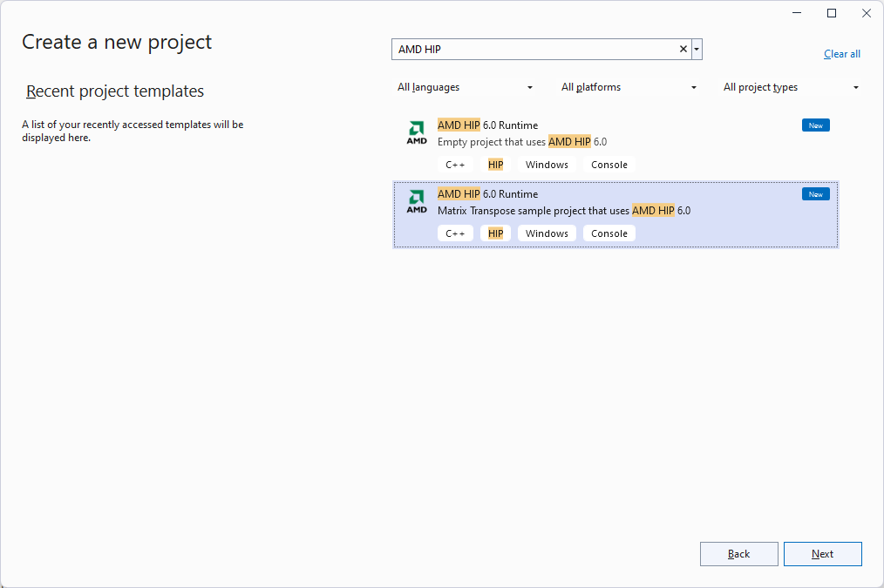Minimize the new project dialog window
This screenshot has width=884, height=588.
797,13
